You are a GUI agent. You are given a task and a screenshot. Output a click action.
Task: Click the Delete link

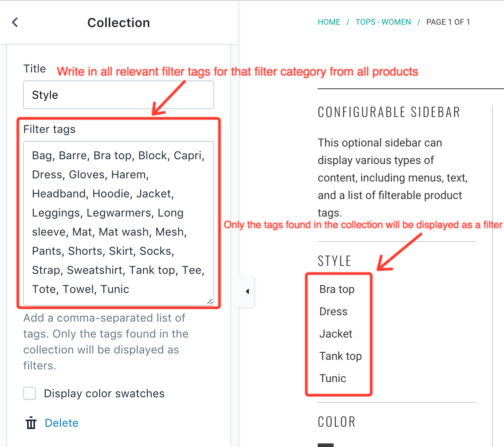pos(61,423)
